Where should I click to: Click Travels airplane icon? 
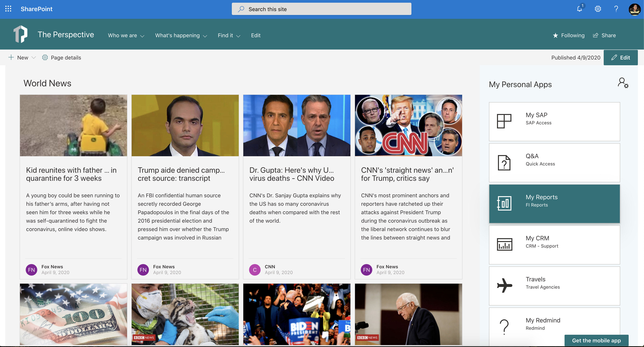click(x=504, y=285)
